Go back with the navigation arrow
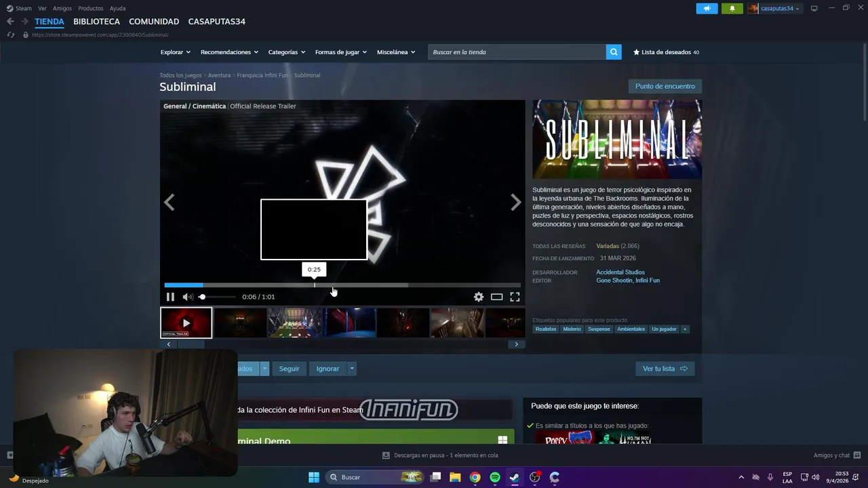Screen dimensions: 868x488 click(x=10, y=22)
